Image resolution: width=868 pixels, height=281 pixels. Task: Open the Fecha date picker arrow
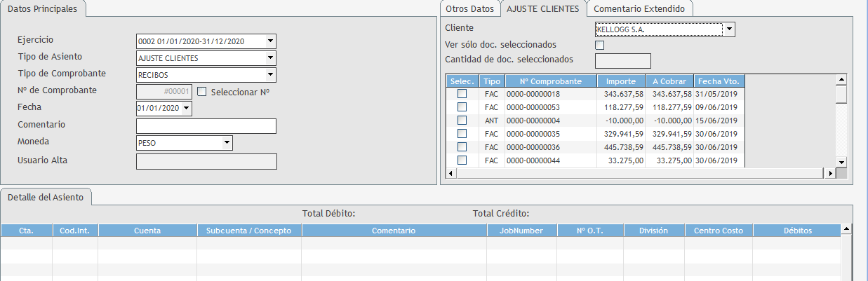click(x=187, y=109)
